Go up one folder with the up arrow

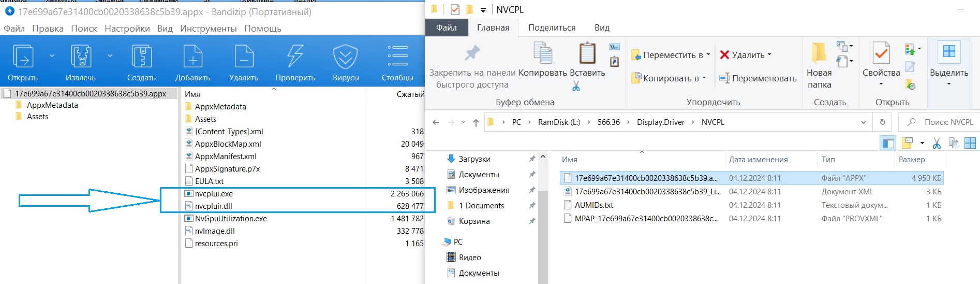(x=476, y=122)
